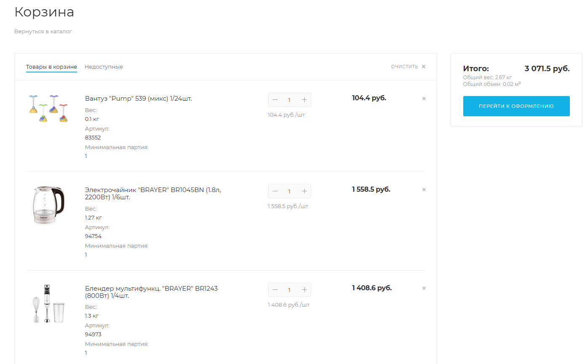Switch to the Недоступные tab
The image size is (588, 364).
104,67
